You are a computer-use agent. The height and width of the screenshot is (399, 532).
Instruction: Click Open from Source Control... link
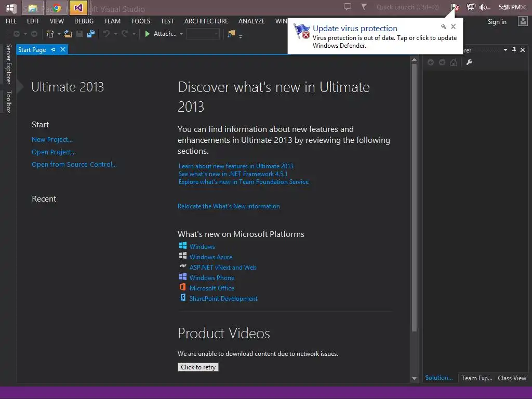click(74, 165)
